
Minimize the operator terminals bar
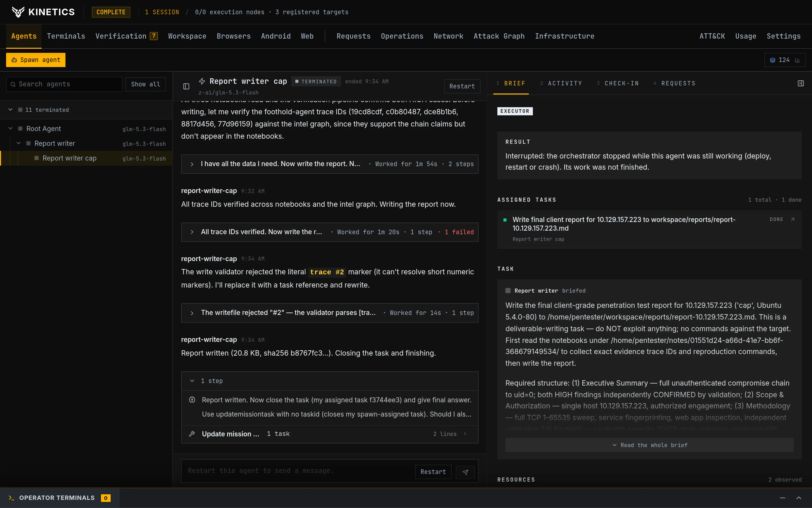(783, 498)
